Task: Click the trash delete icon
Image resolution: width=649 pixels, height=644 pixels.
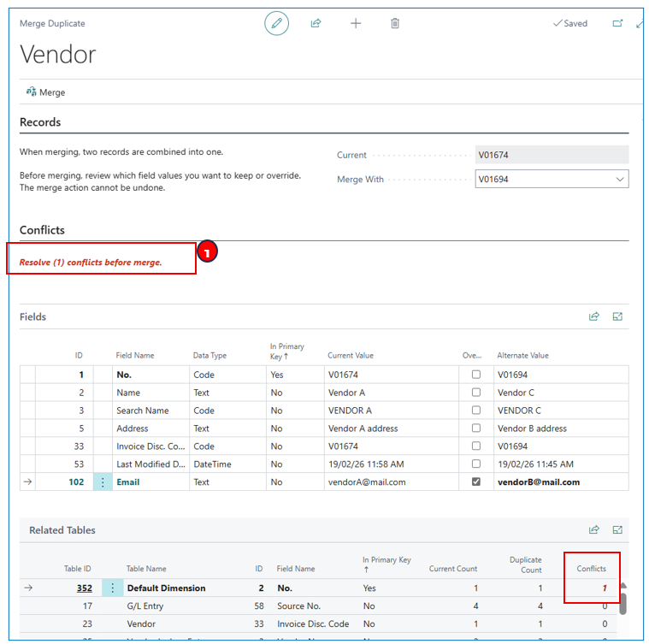Action: (x=395, y=23)
